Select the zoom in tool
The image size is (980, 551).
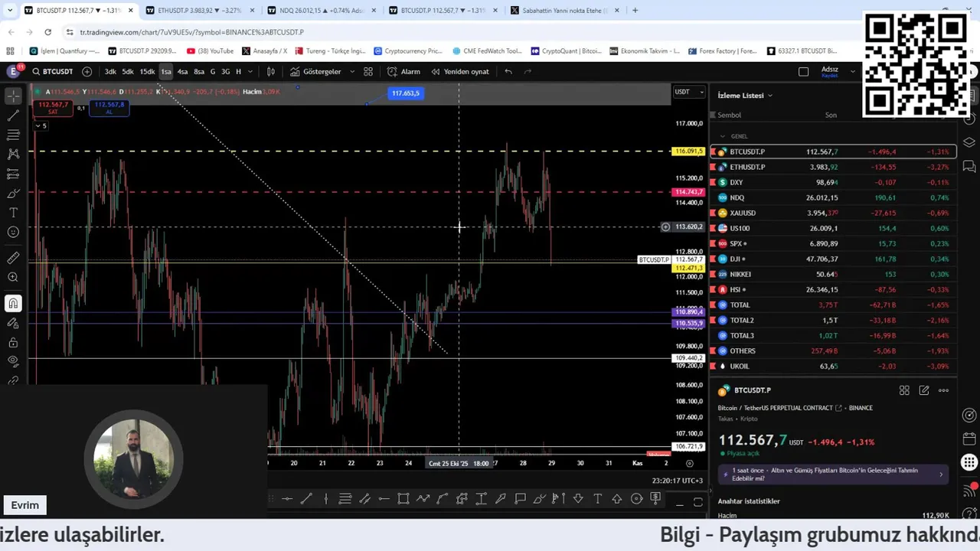[13, 277]
